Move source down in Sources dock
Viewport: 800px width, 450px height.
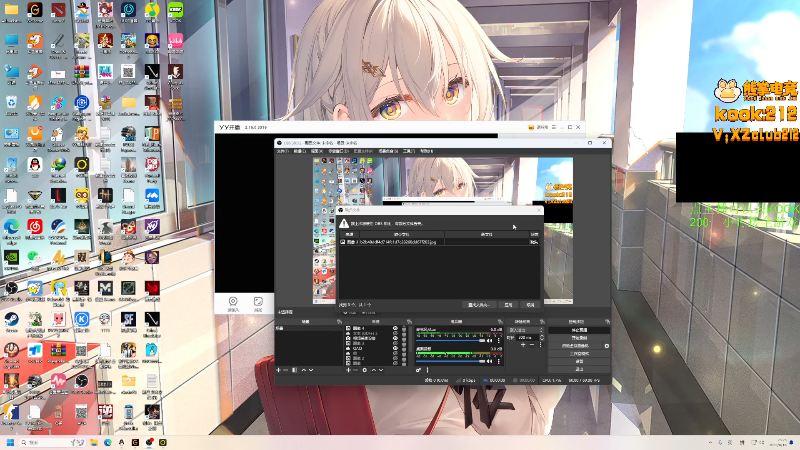[x=381, y=370]
